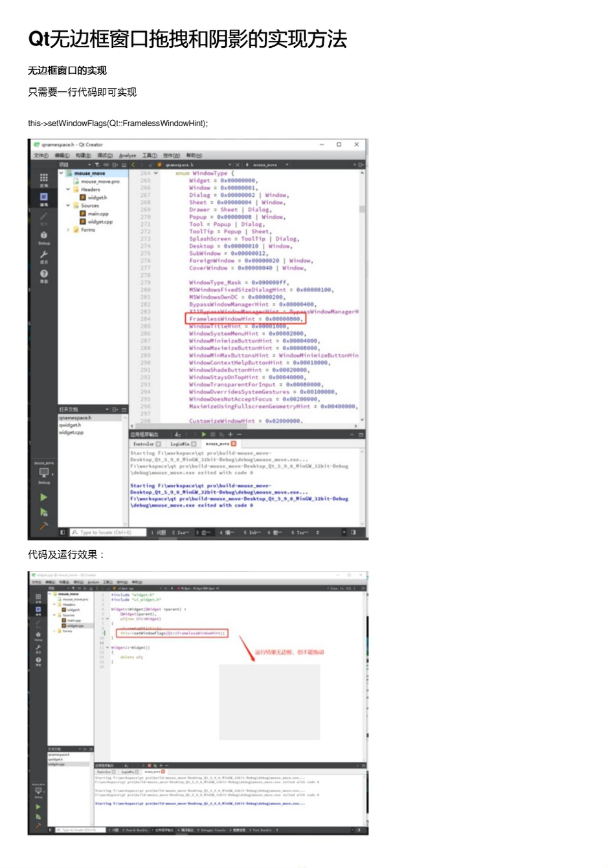The height and width of the screenshot is (868, 615).
Task: Click Build hammer icon in qnamespace.h Qt Creator window
Action: 43,526
